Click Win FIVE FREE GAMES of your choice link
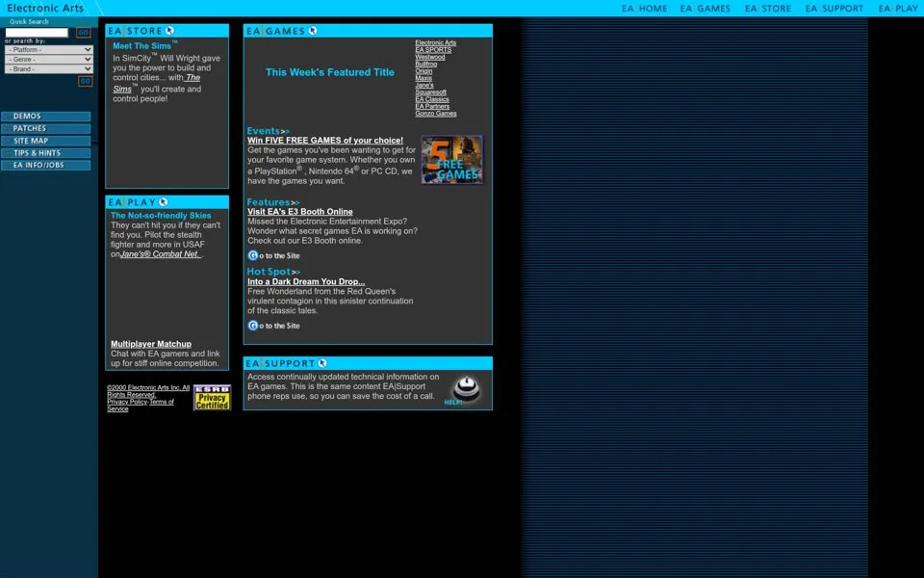This screenshot has width=924, height=578. [325, 141]
